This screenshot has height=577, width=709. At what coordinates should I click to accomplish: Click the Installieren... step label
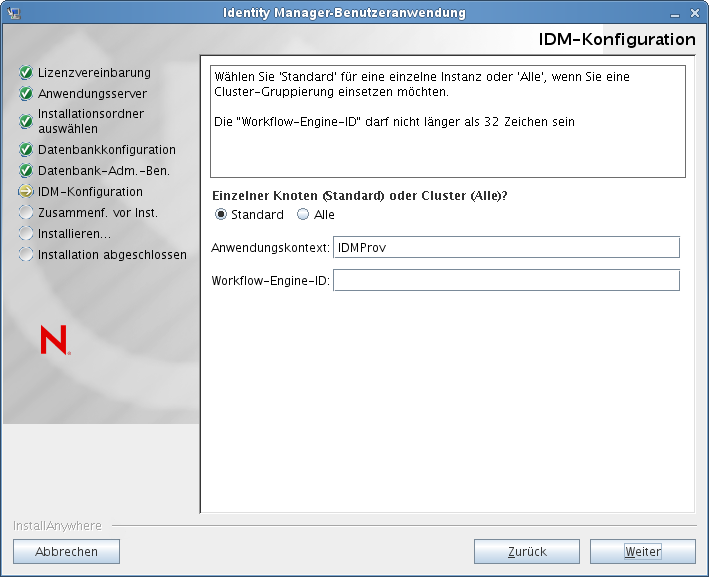(x=74, y=234)
